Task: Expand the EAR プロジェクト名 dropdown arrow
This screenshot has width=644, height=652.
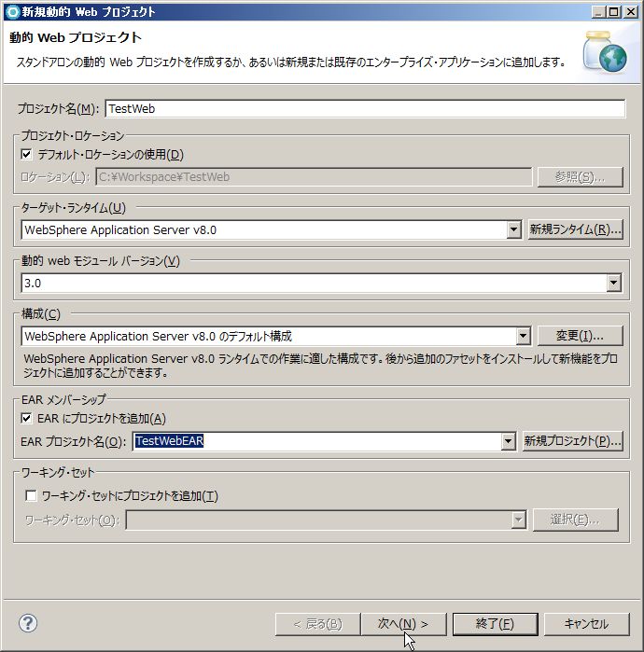Action: click(x=508, y=441)
